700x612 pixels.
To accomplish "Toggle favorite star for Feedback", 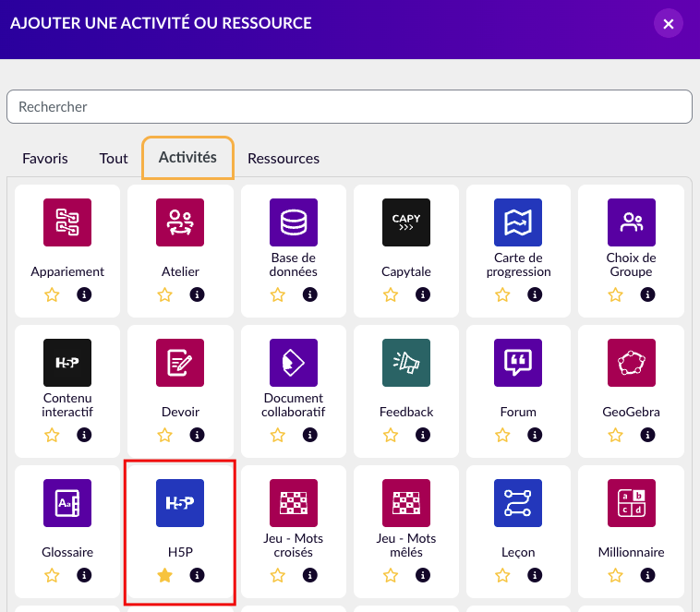I will [391, 435].
